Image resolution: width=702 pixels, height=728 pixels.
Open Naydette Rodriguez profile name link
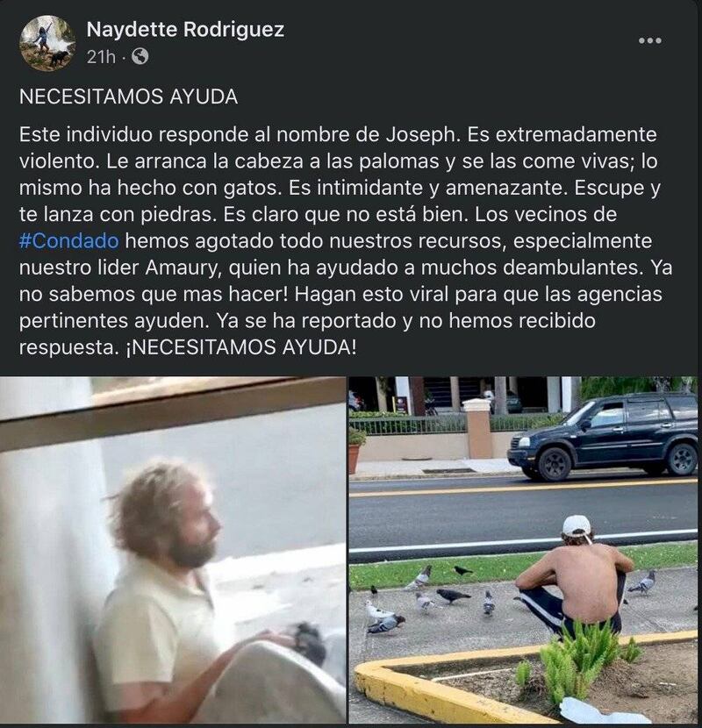(185, 30)
